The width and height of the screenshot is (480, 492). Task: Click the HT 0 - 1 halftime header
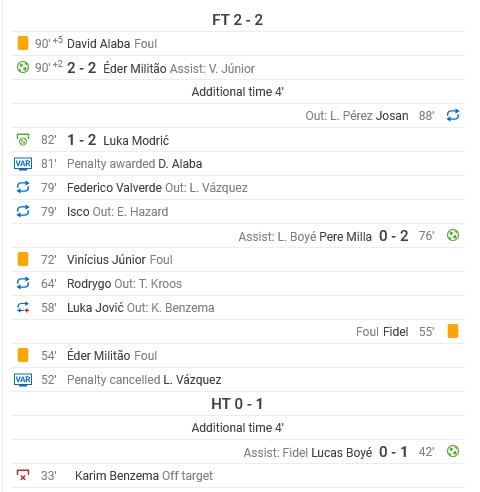[x=237, y=404]
